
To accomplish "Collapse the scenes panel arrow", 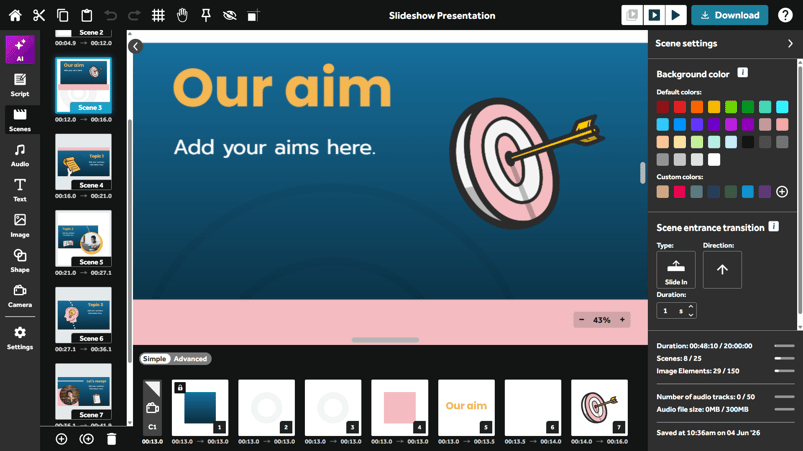I will click(x=135, y=47).
